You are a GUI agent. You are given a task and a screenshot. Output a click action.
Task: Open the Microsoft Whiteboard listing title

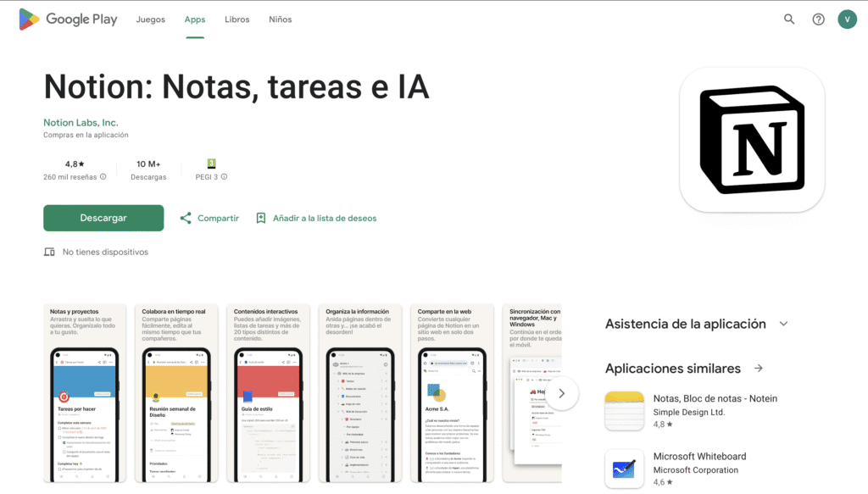tap(699, 457)
